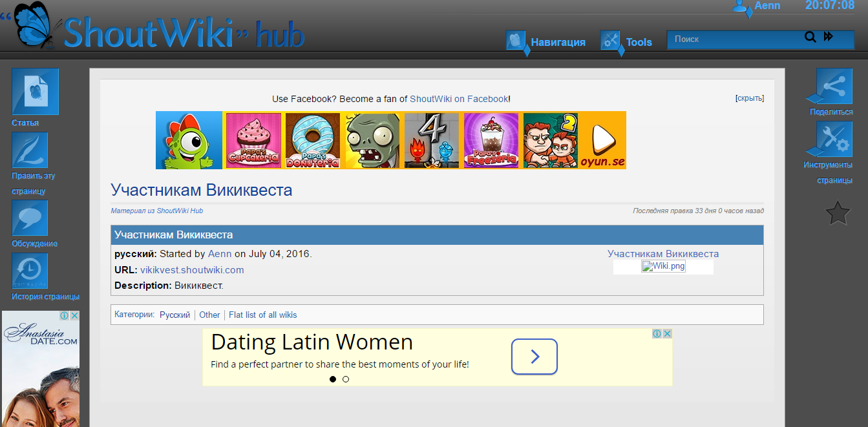Viewport: 868px width, 427px height.
Task: Click the AnastasiaDate.com ad logo
Action: pos(40,334)
